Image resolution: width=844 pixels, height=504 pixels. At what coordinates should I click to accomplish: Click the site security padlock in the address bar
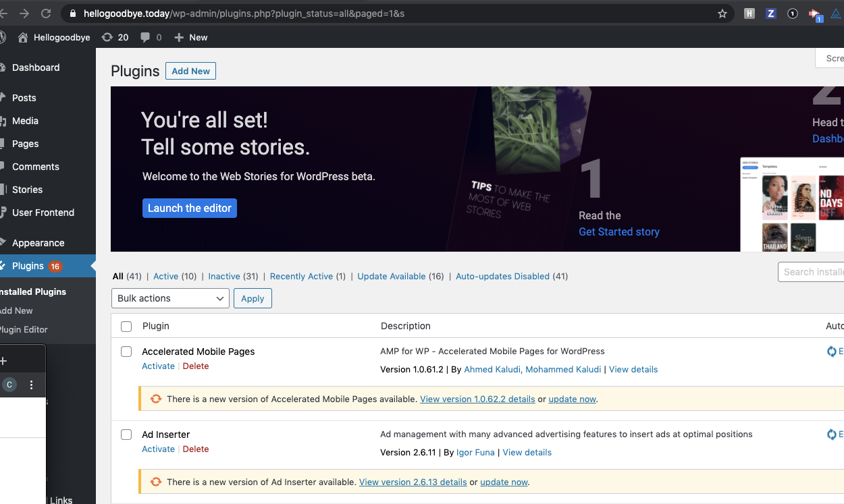(72, 12)
